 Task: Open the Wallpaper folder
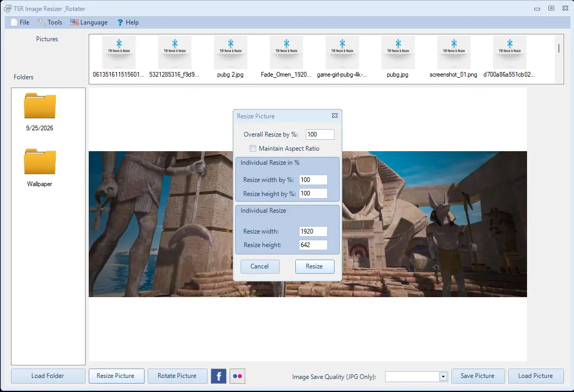40,167
